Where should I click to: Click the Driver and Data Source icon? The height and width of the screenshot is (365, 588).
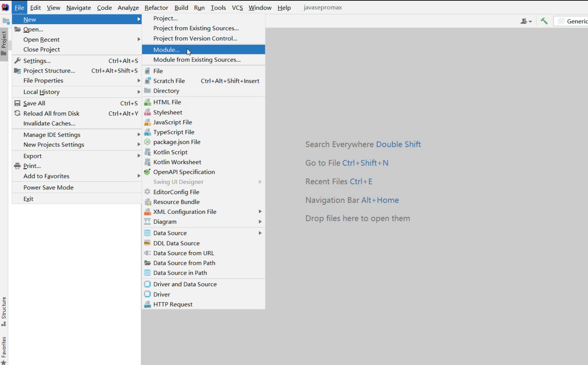point(147,284)
